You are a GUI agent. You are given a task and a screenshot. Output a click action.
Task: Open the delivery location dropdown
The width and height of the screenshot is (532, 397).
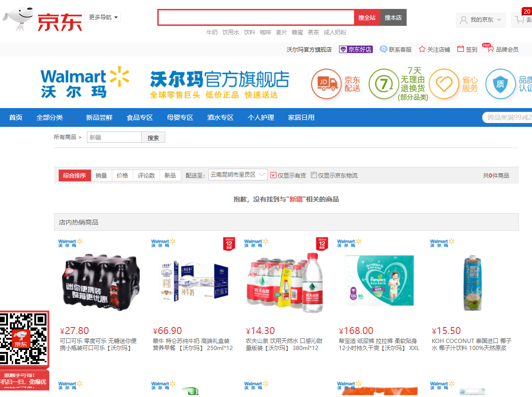click(x=238, y=175)
